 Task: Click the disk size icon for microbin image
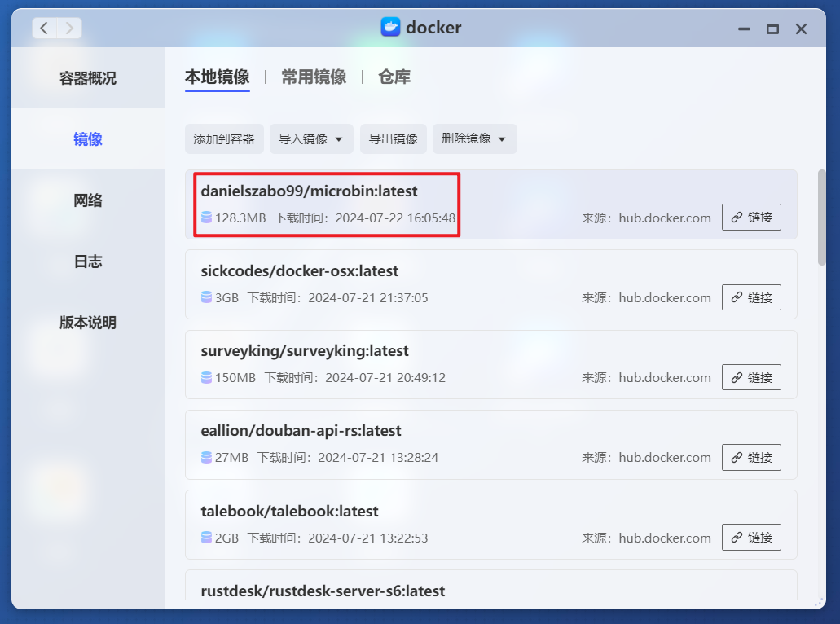(x=206, y=218)
